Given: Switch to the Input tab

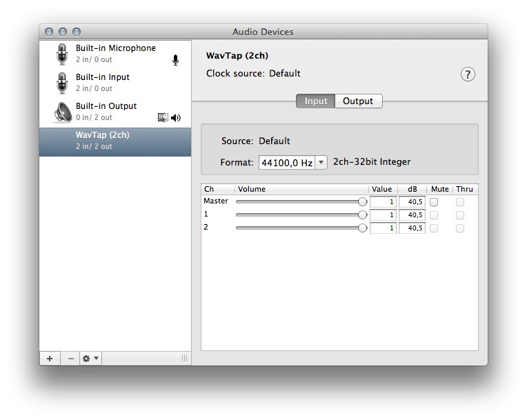Looking at the screenshot, I should click(x=316, y=101).
